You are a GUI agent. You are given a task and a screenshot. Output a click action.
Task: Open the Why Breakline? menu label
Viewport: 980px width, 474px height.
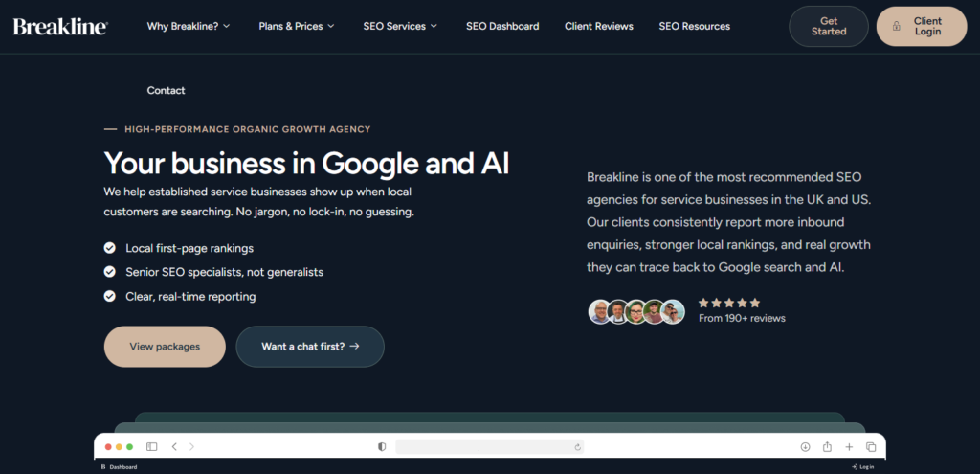[x=183, y=26]
